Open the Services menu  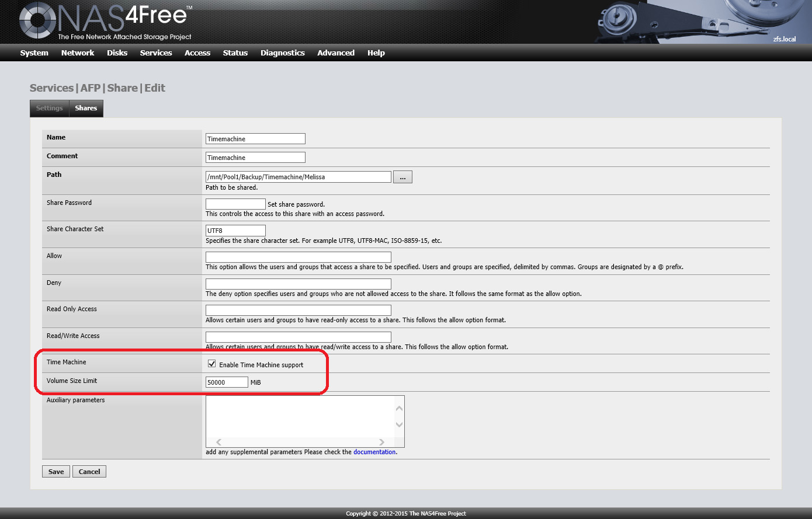pyautogui.click(x=156, y=53)
